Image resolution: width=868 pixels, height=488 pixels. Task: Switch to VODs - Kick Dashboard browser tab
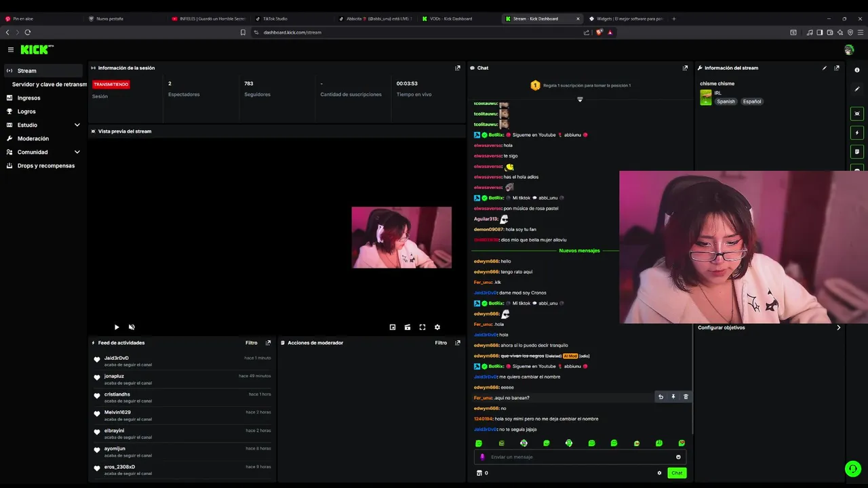[458, 19]
